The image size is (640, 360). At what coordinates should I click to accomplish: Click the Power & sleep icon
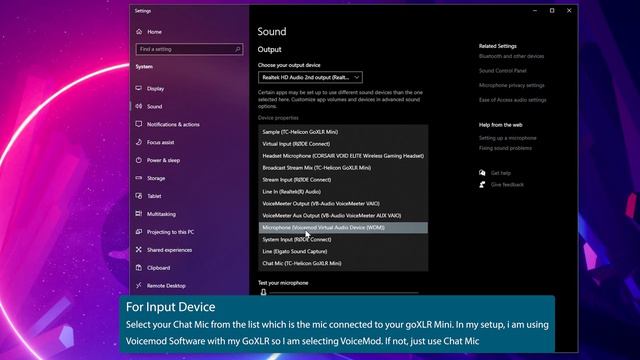pyautogui.click(x=139, y=160)
